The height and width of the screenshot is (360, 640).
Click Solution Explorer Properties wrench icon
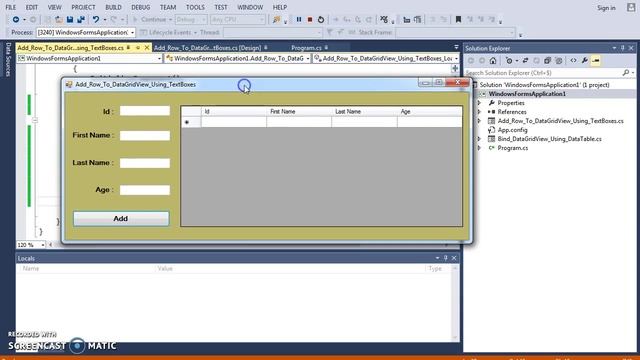click(x=584, y=60)
